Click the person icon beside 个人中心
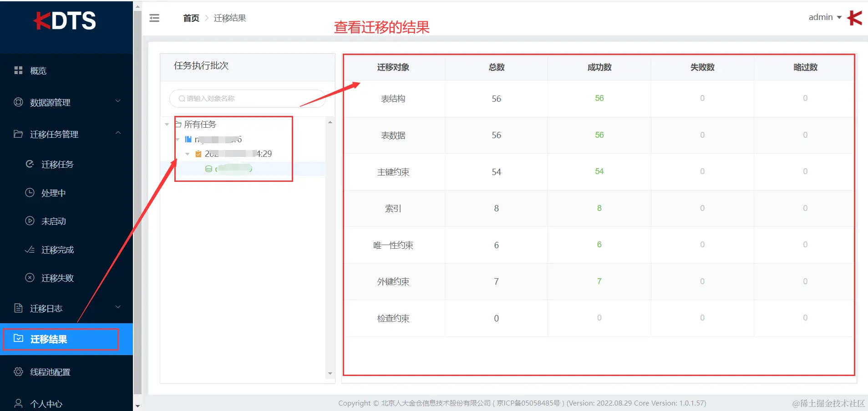Viewport: 868px width, 411px height. pos(18,403)
